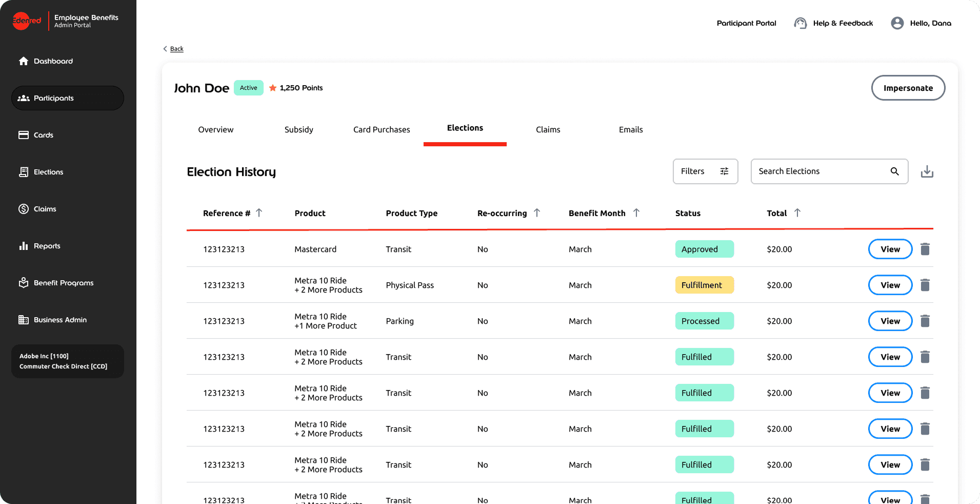Image resolution: width=980 pixels, height=504 pixels.
Task: Click the Mastercard product cell
Action: pyautogui.click(x=315, y=249)
